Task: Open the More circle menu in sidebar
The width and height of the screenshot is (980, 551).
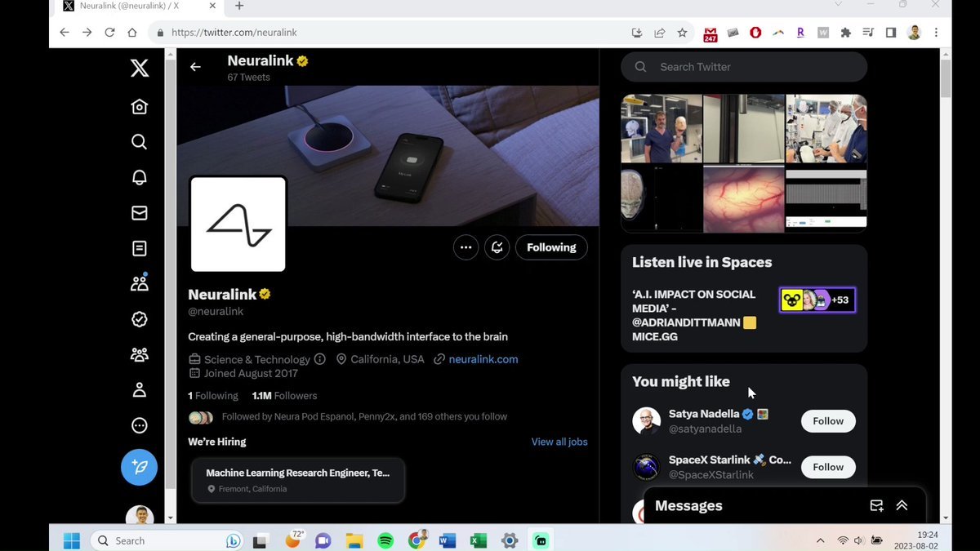Action: tap(140, 425)
